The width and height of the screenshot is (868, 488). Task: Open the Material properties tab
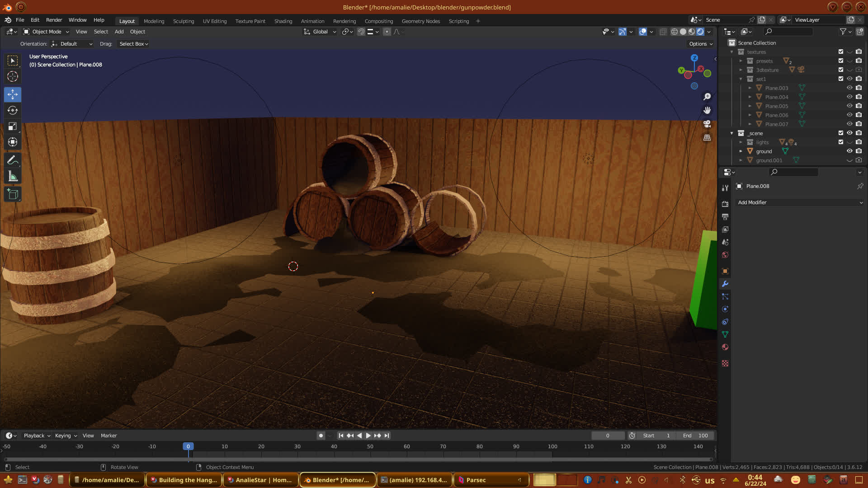point(725,347)
